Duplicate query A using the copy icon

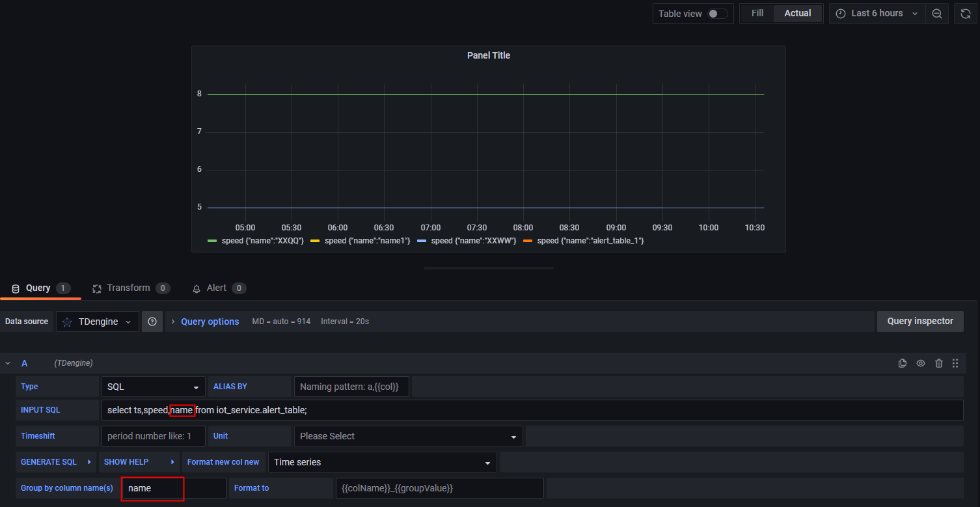903,363
